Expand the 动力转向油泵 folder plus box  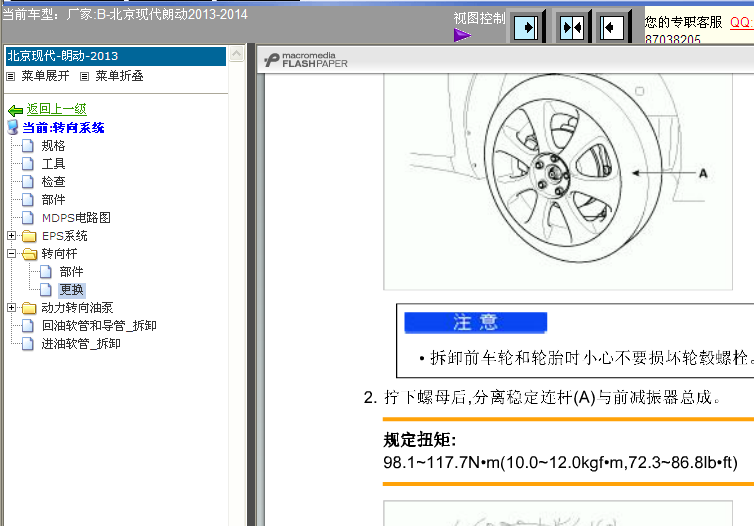pos(12,307)
